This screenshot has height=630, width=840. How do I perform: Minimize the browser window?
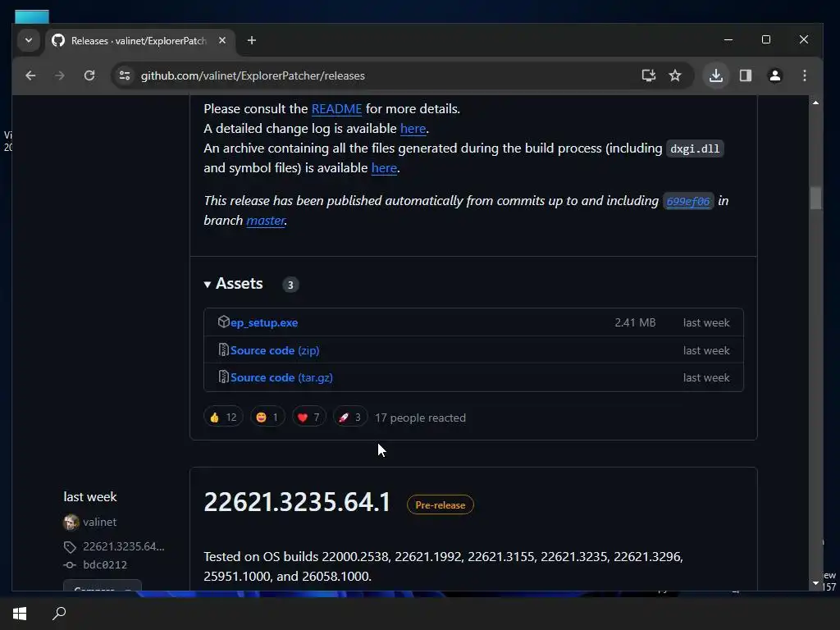[x=728, y=39]
